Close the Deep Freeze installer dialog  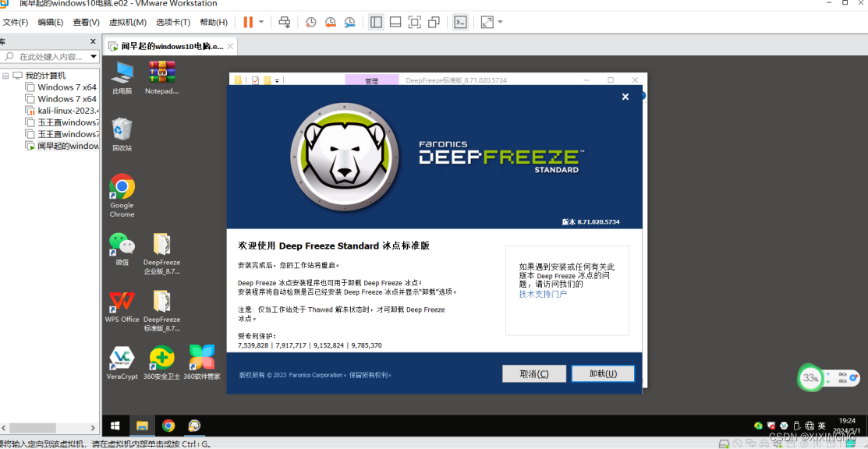click(625, 97)
